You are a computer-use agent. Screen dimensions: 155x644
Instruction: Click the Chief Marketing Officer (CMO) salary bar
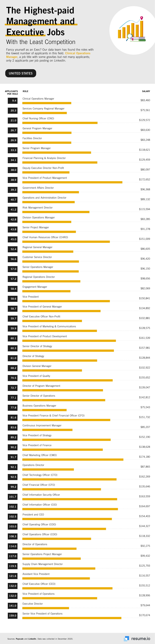click(73, 459)
